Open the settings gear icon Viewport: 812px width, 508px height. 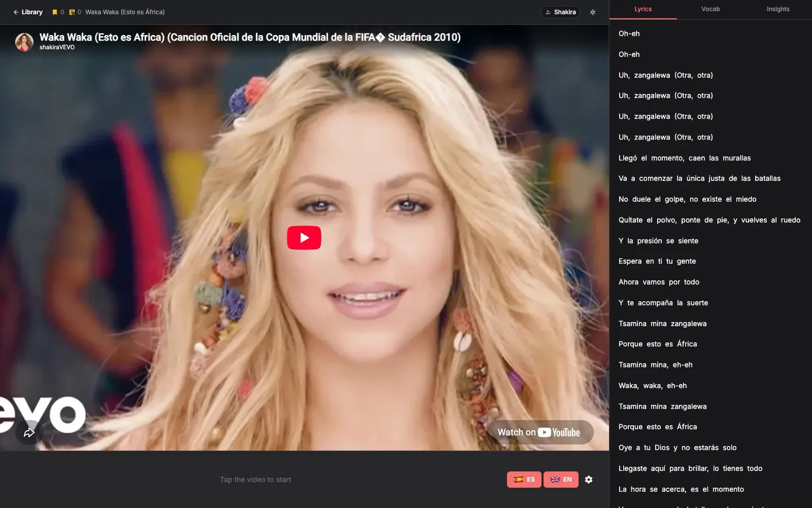click(589, 480)
